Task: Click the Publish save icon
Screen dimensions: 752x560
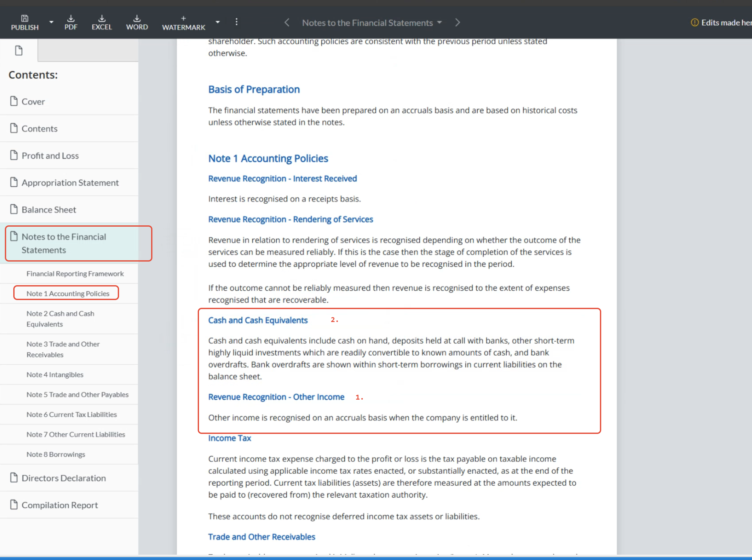Action: tap(24, 19)
